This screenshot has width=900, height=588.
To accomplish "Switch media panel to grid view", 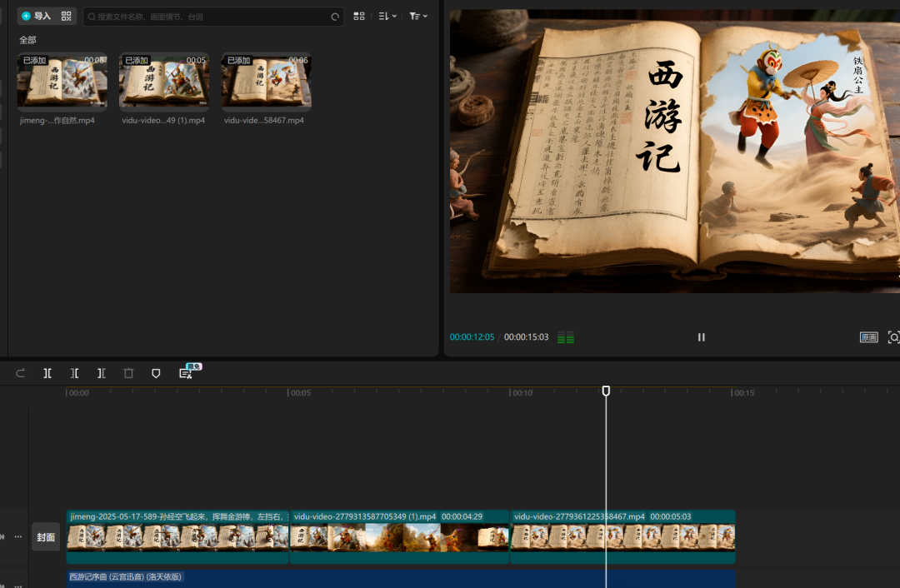I will [358, 16].
